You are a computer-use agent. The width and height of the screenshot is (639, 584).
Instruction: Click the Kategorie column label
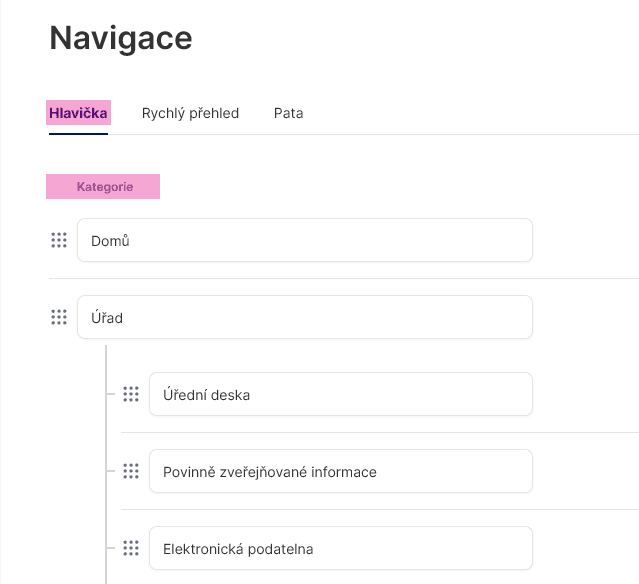tap(104, 187)
